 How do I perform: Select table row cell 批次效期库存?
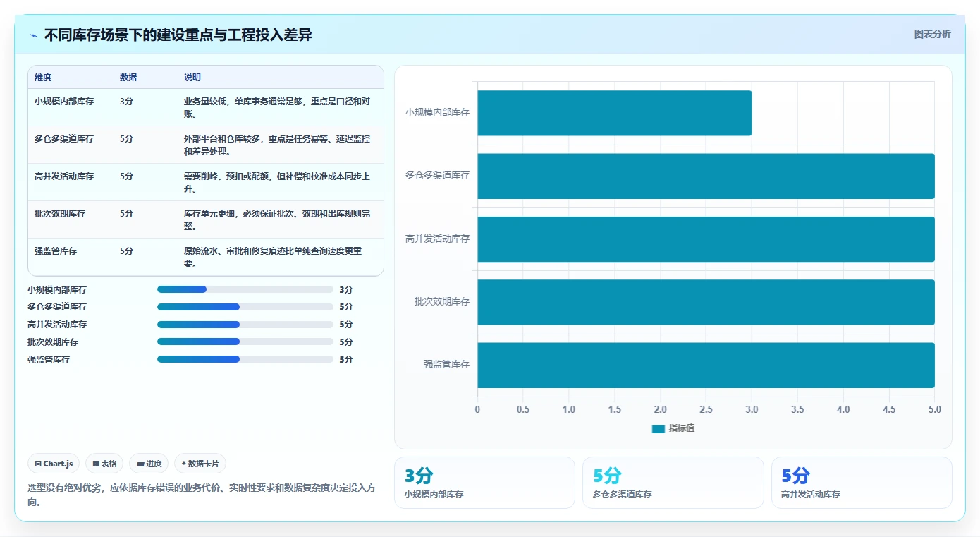pyautogui.click(x=60, y=214)
